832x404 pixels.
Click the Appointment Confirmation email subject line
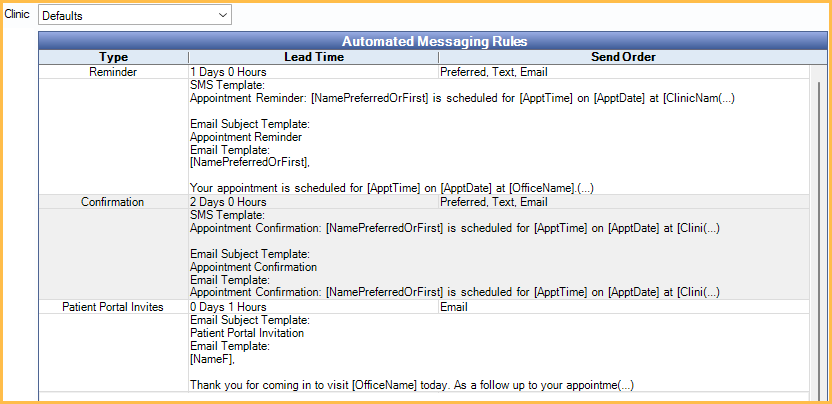254,267
